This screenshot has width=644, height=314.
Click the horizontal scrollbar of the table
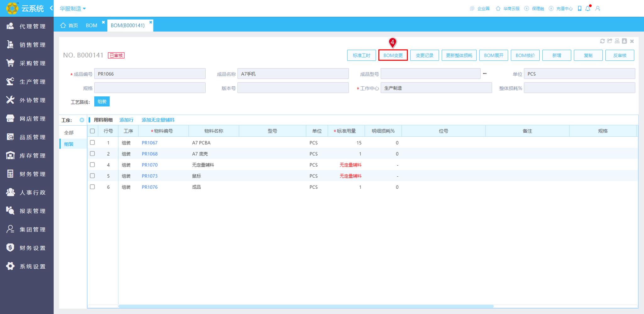point(306,306)
